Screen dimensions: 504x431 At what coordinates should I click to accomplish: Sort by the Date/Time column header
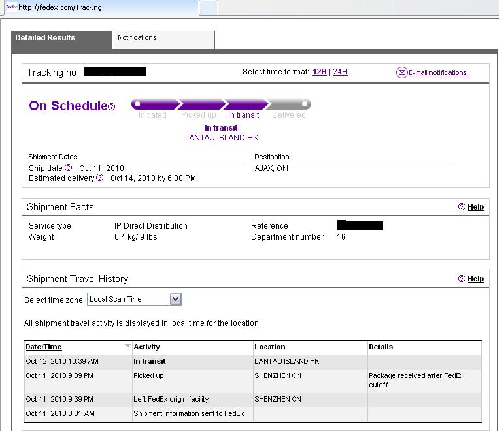44,347
